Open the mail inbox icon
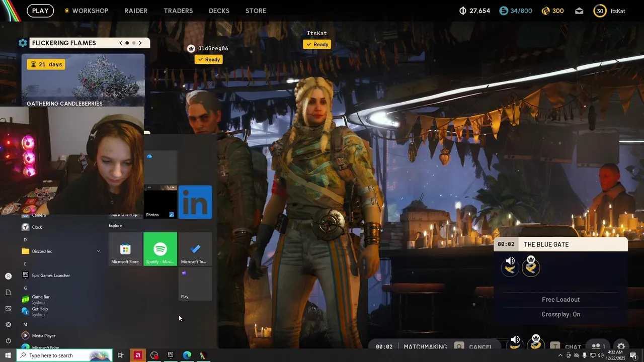The width and height of the screenshot is (644, 362). [x=579, y=11]
